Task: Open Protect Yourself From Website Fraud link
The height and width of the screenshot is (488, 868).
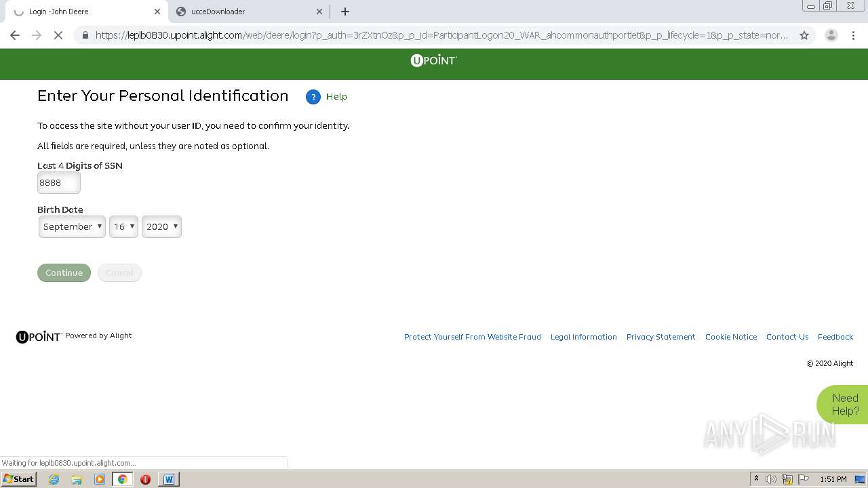Action: [x=473, y=337]
